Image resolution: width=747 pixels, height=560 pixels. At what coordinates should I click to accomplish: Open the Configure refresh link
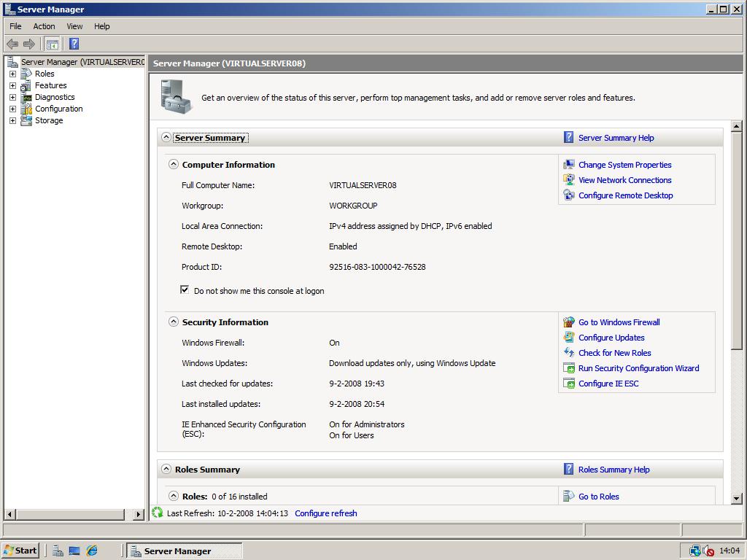326,513
